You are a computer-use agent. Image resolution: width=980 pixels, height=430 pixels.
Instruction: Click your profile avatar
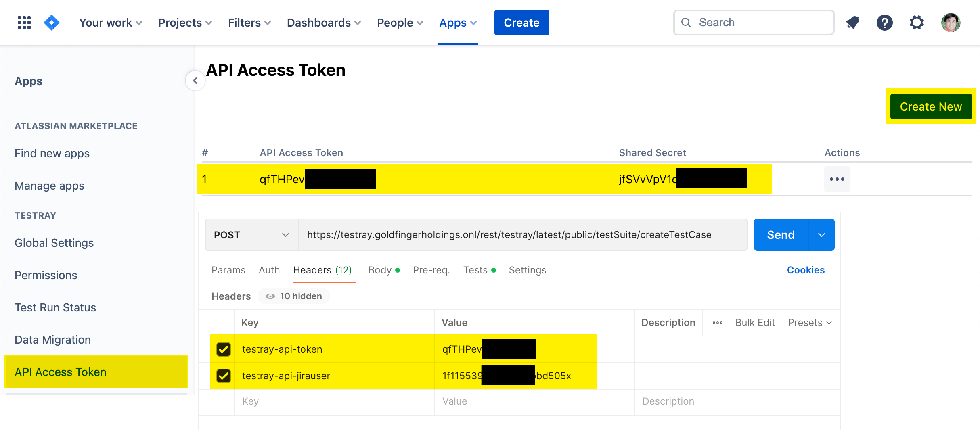951,23
